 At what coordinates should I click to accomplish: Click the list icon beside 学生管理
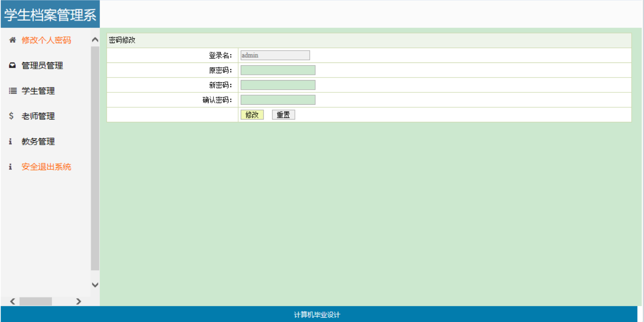(12, 91)
